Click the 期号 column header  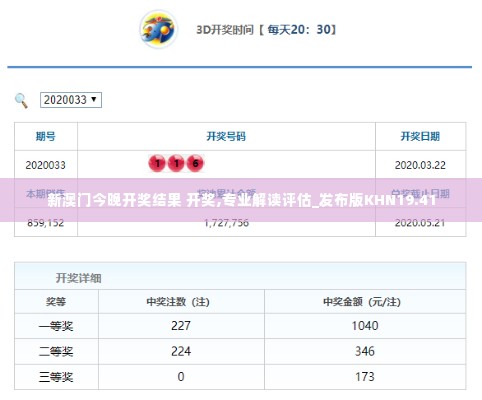pyautogui.click(x=46, y=136)
